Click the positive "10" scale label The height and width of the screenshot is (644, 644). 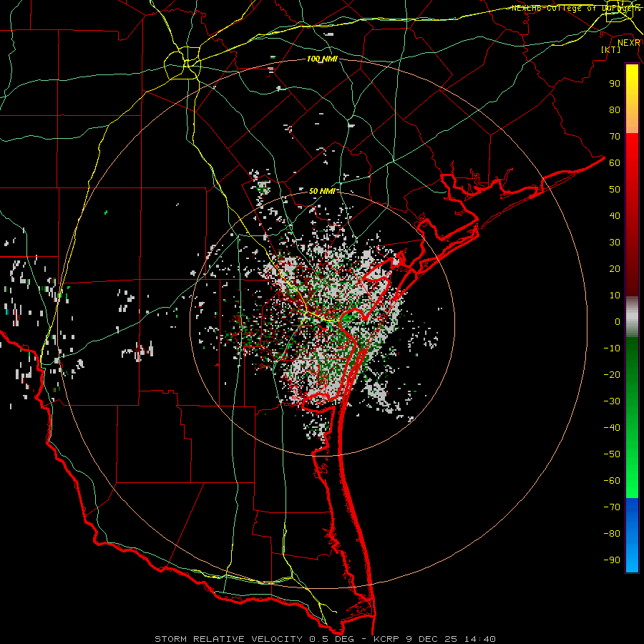click(615, 296)
